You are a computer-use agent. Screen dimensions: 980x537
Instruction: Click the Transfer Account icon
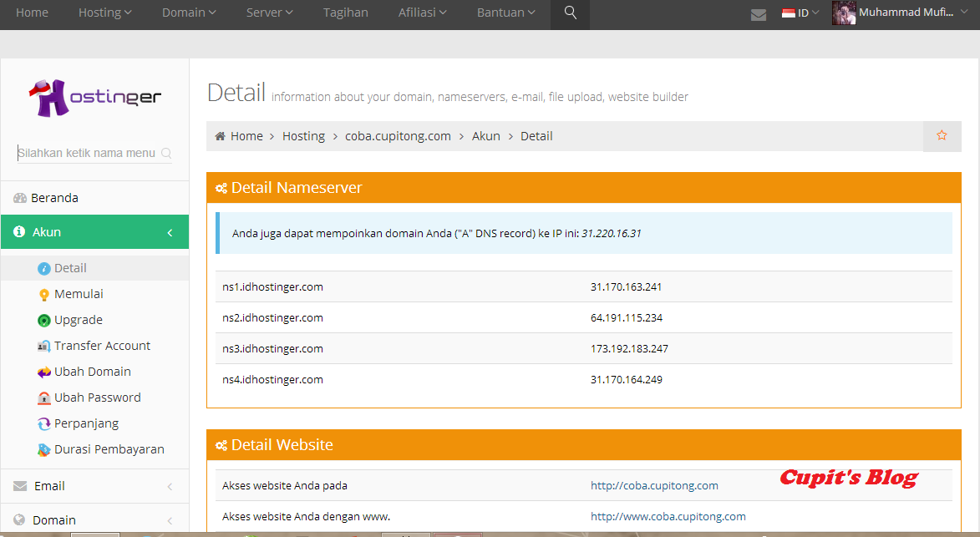(43, 346)
